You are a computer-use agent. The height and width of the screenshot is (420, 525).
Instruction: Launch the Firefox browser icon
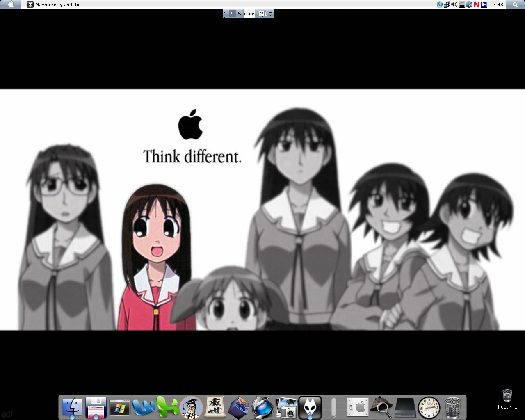tap(262, 408)
